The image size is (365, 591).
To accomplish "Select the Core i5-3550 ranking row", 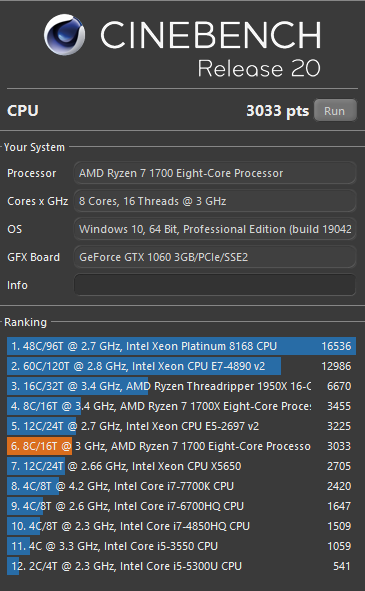I will [x=181, y=546].
